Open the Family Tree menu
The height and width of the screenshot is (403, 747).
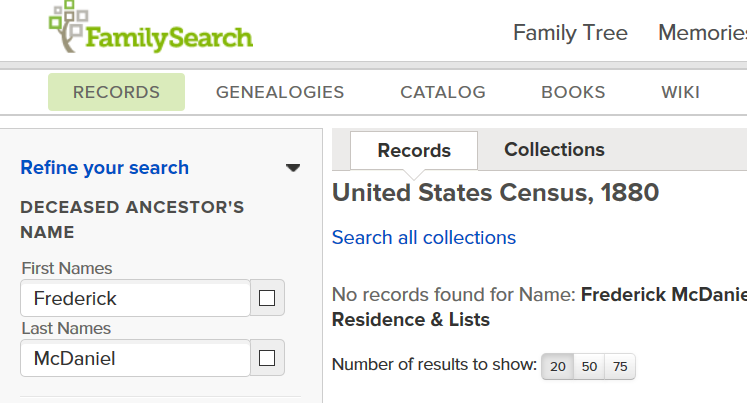tap(570, 33)
